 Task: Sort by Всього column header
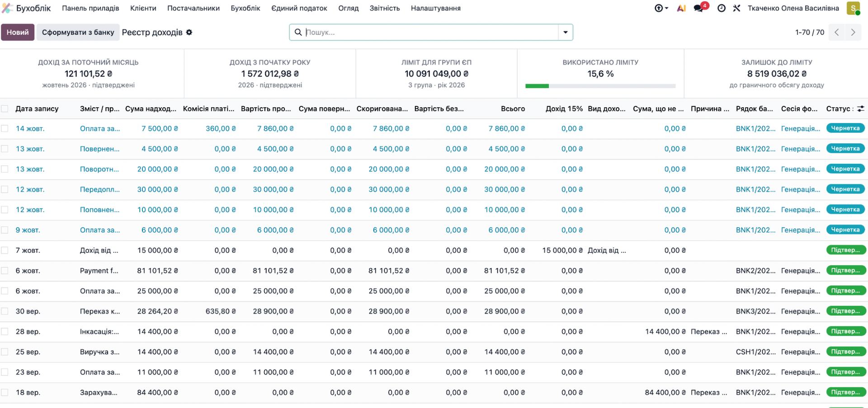[513, 109]
